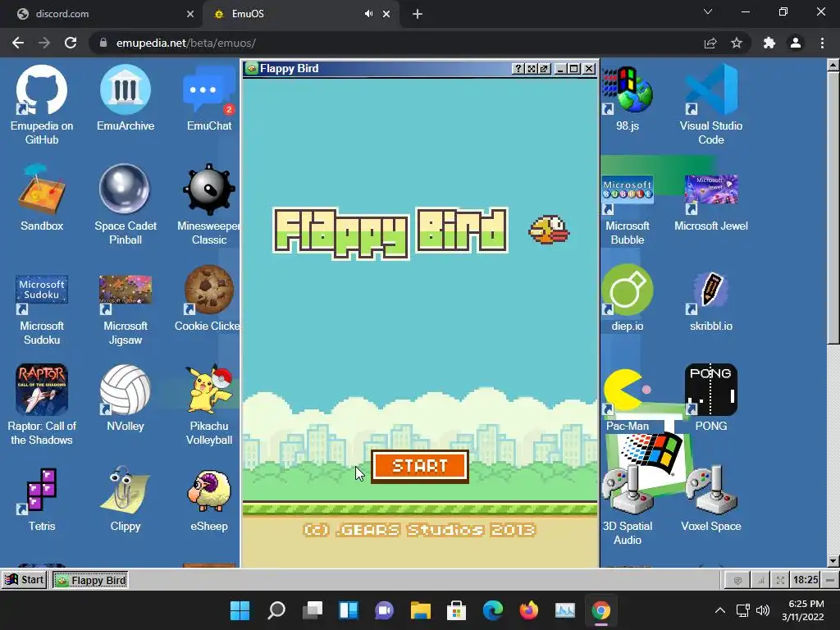
Task: Click the EmuOS desktop vertical scrollbar
Action: 833,208
